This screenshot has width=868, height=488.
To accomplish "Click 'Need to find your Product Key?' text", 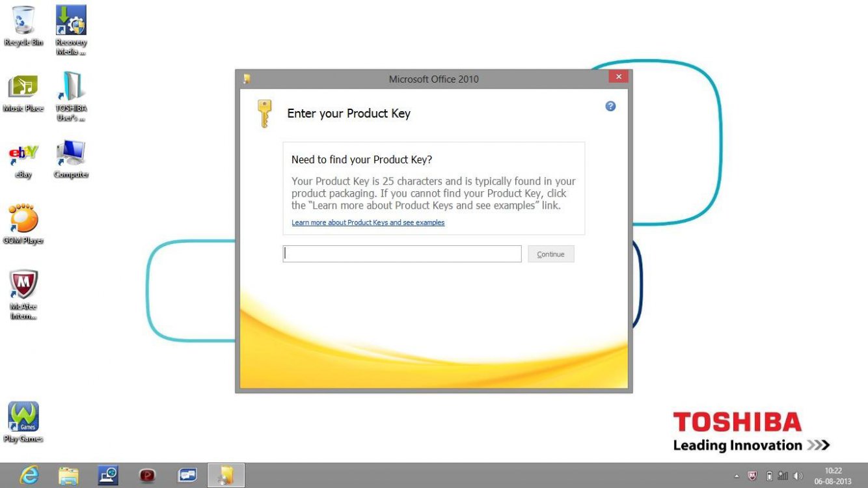I will click(362, 159).
